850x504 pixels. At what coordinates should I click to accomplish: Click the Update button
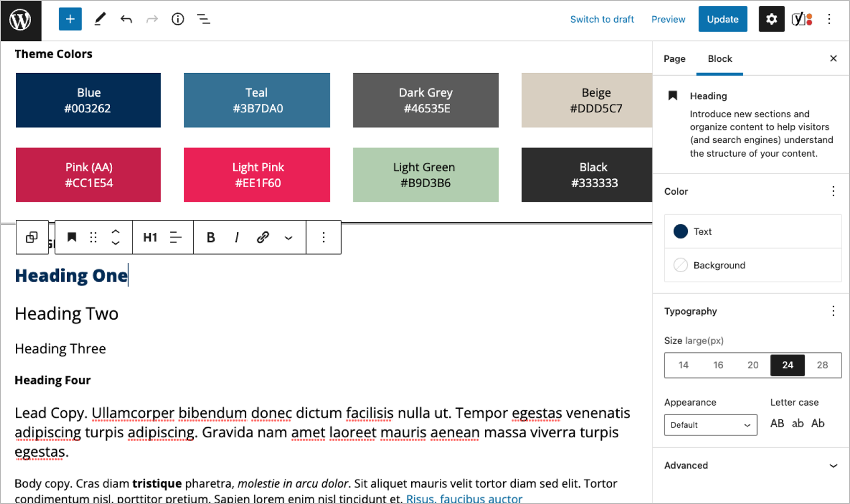pos(722,19)
